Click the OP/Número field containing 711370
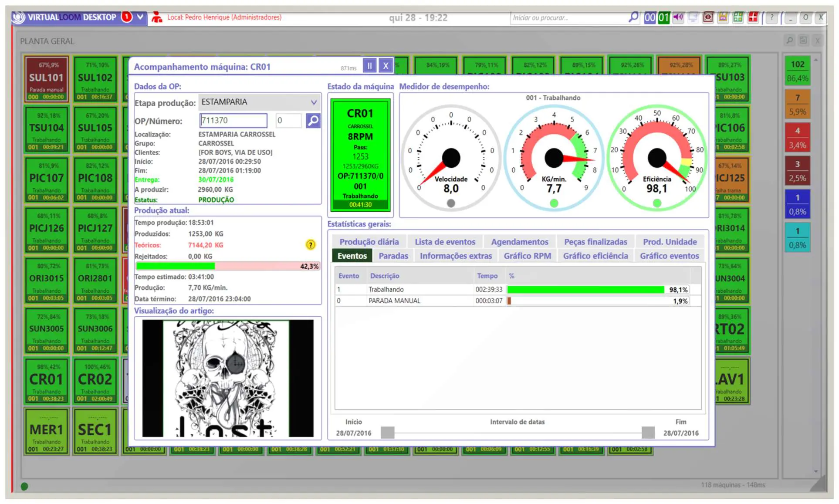Viewport: 839px width, 504px height. tap(233, 121)
